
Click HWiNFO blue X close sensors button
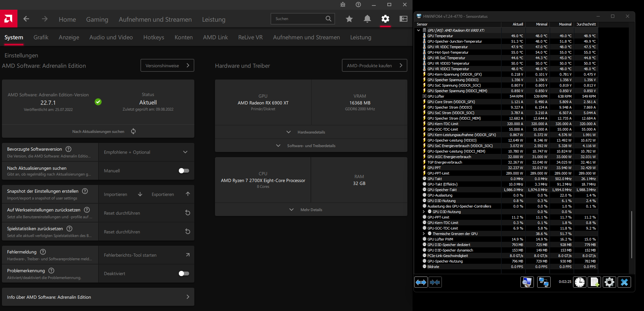[x=624, y=282]
